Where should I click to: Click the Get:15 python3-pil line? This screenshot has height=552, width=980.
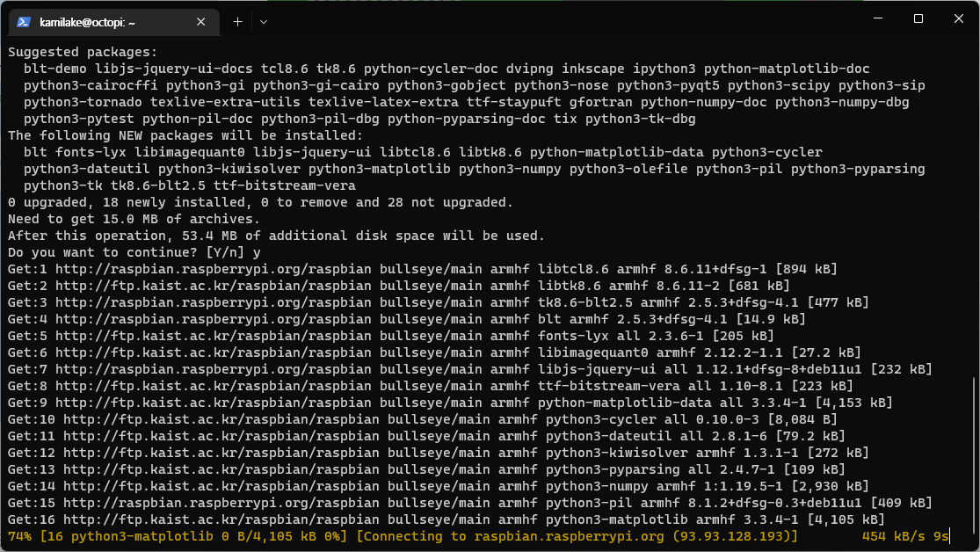click(x=470, y=504)
